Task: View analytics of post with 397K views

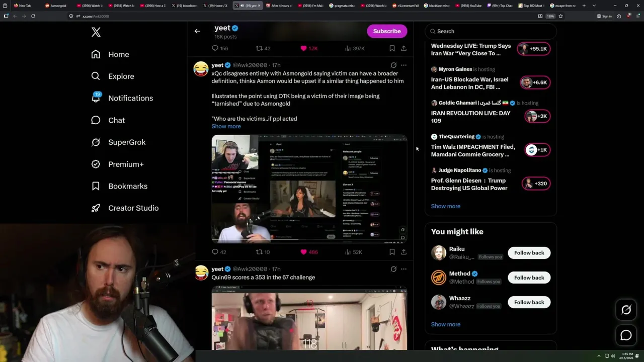Action: click(355, 48)
